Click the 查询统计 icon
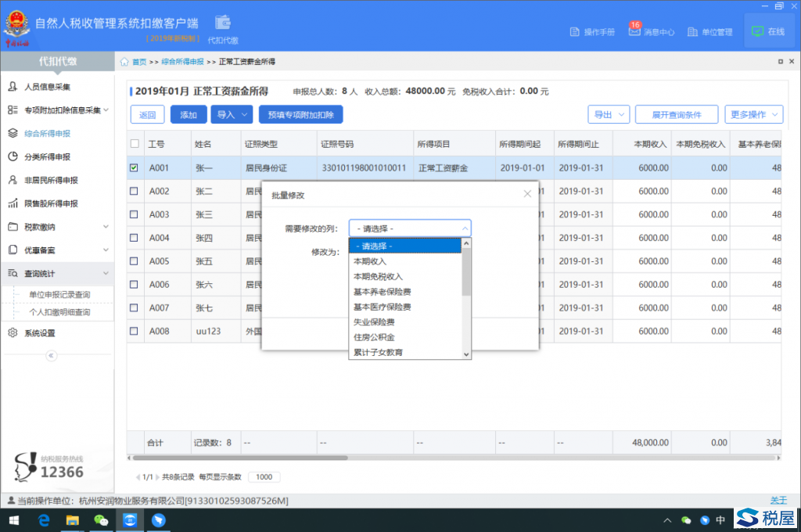801x532 pixels. pyautogui.click(x=13, y=273)
